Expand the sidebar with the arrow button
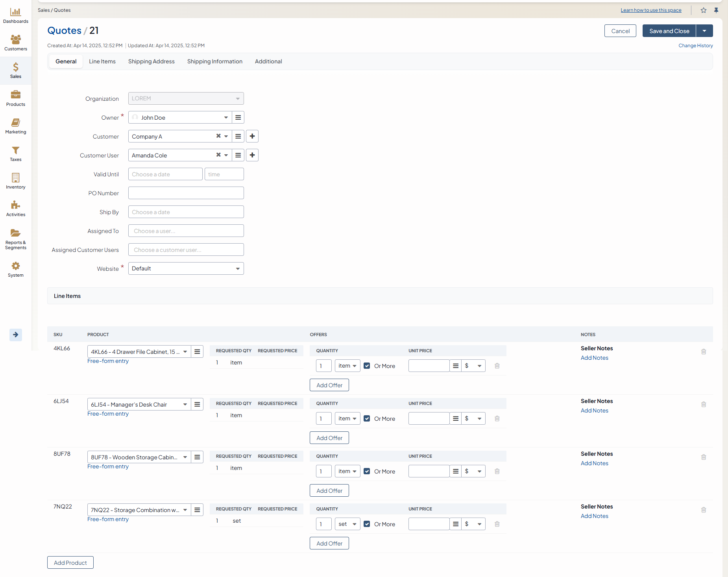This screenshot has width=728, height=577. click(16, 335)
